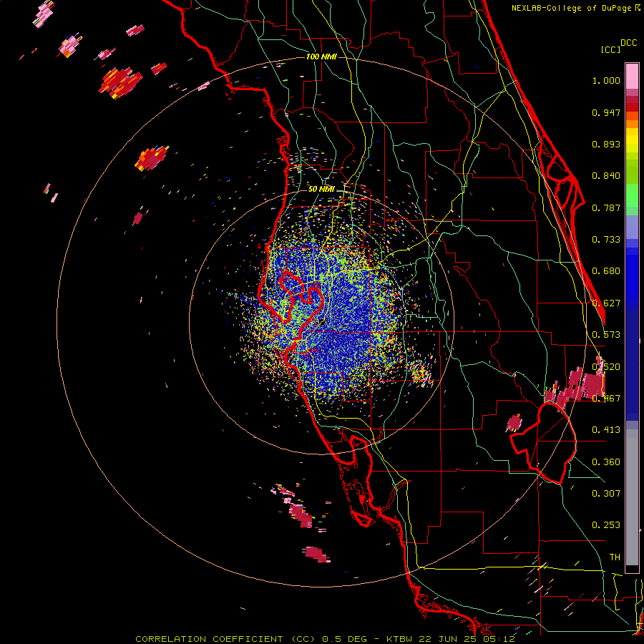Viewport: 644px width, 644px height.
Task: Select the 0.893 scale value
Action: point(606,144)
